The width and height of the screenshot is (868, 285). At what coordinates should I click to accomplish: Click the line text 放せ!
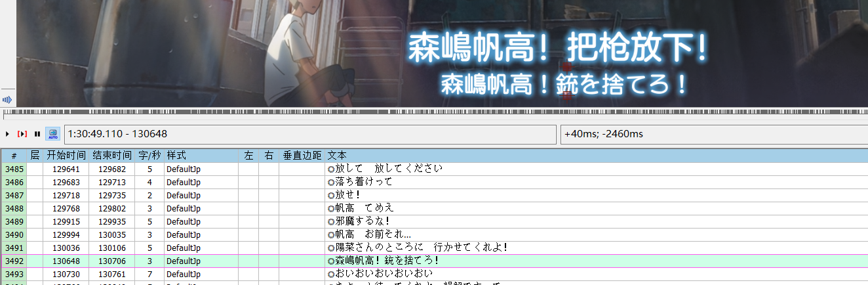tap(348, 195)
